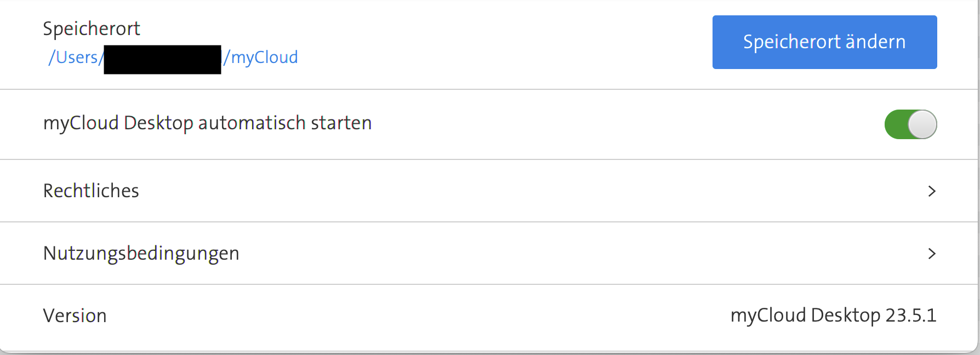Image resolution: width=980 pixels, height=355 pixels.
Task: Select the Nutzungsbedingungen row
Action: click(x=141, y=253)
